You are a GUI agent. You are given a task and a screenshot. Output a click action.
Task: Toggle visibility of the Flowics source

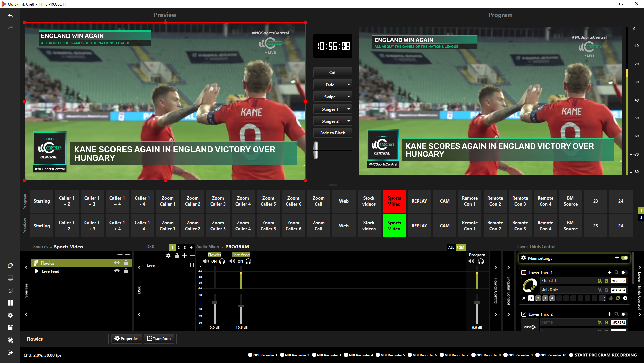[x=117, y=263]
